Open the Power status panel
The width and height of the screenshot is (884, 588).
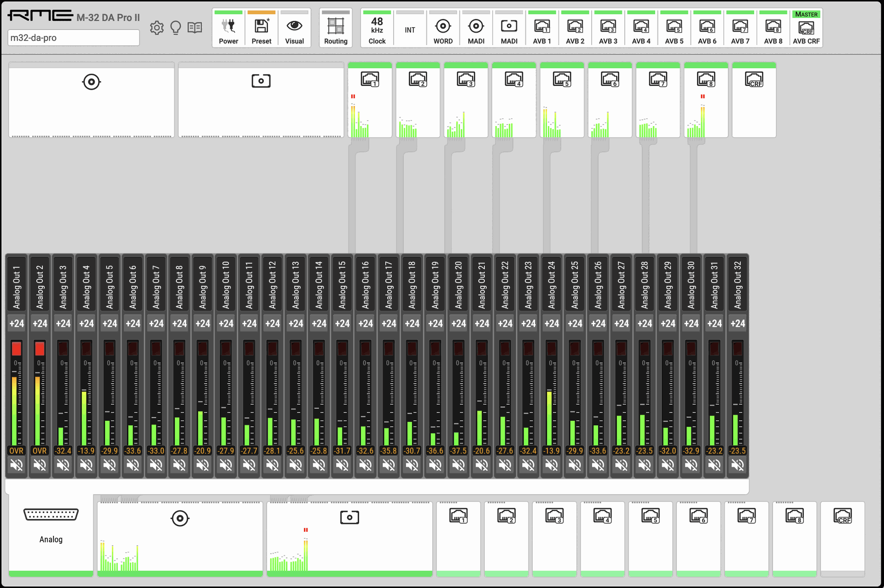pos(228,29)
